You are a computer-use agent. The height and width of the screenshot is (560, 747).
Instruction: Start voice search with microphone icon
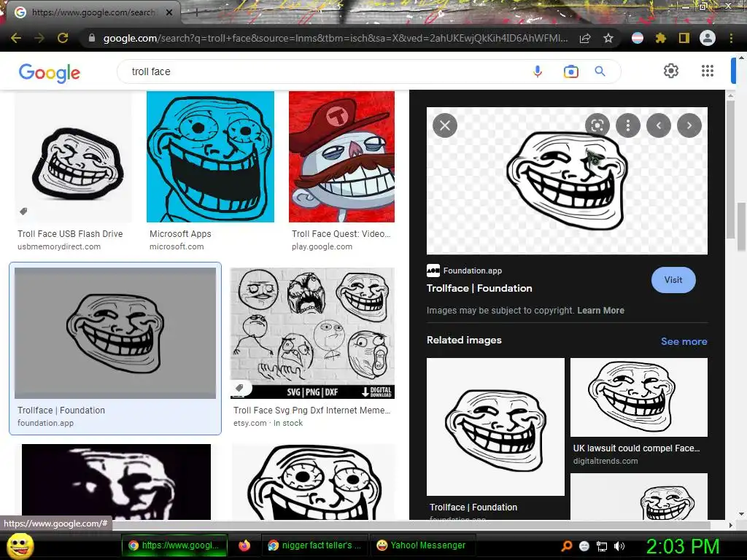click(538, 71)
